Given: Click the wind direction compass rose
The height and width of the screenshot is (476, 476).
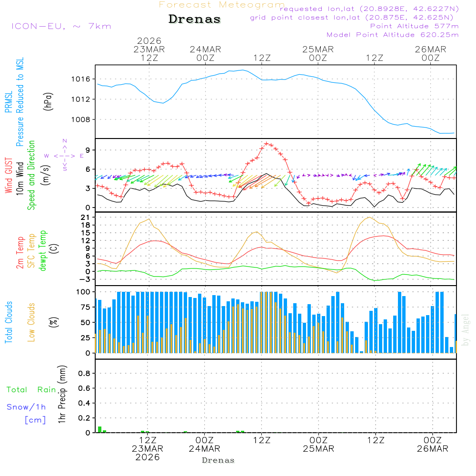Looking at the screenshot, I should pos(64,156).
